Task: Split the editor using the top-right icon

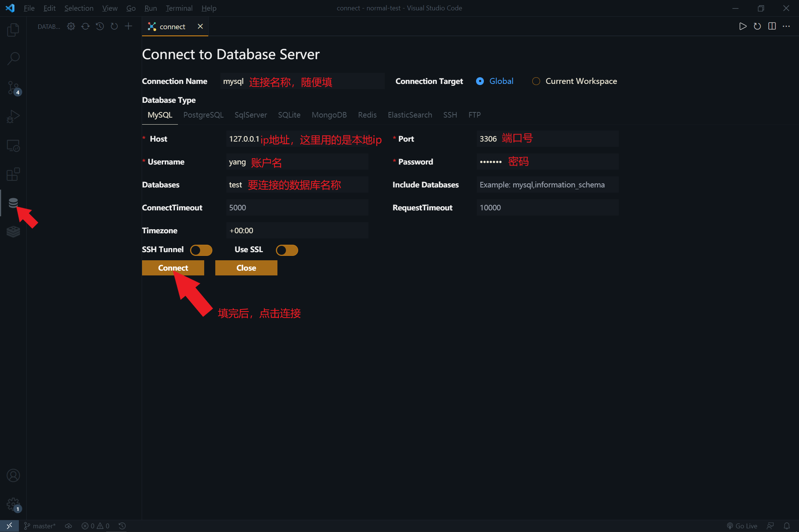Action: [x=772, y=26]
